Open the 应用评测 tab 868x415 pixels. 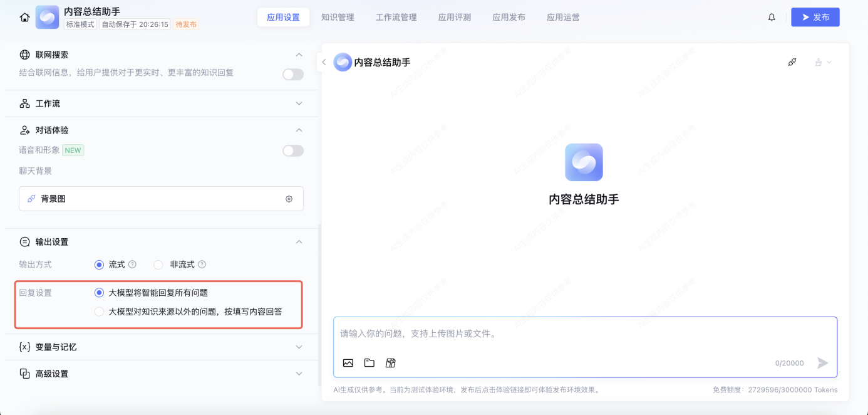[x=455, y=18]
